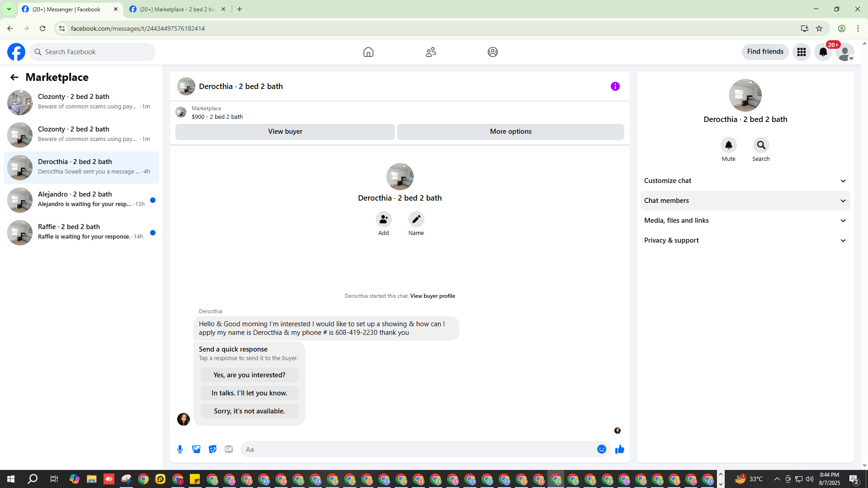The height and width of the screenshot is (488, 868).
Task: Expand Privacy & support section
Action: coord(745,240)
